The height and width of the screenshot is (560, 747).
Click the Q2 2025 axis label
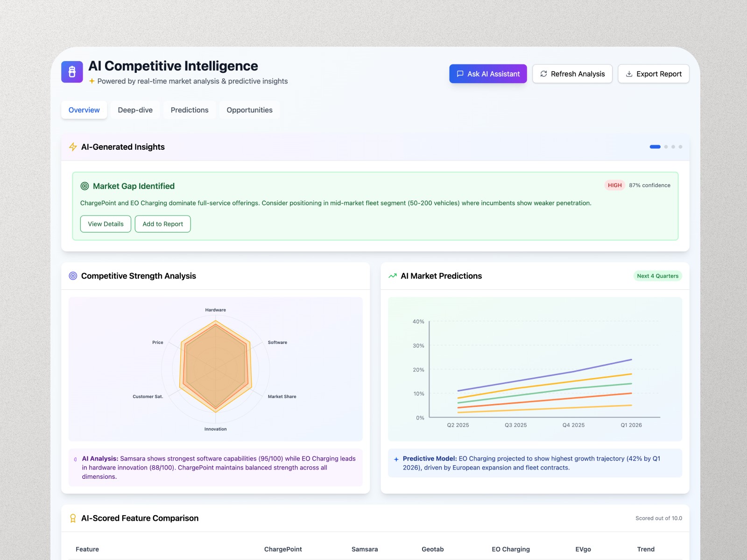pos(458,425)
